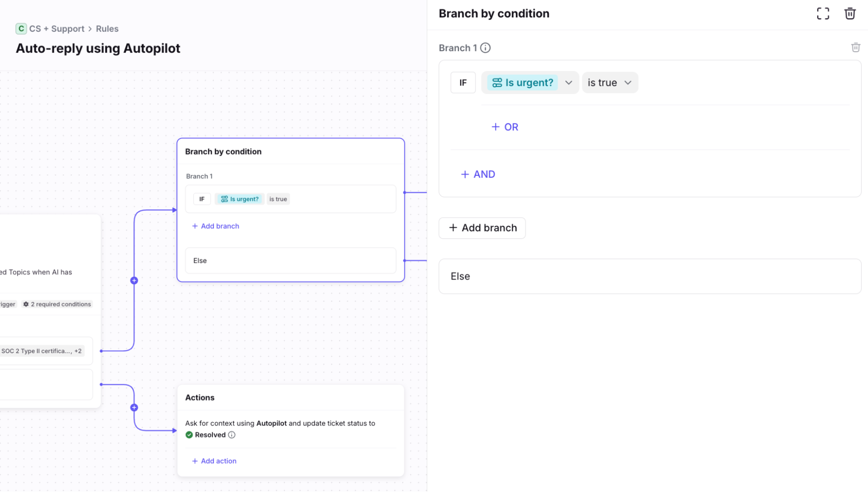This screenshot has height=492, width=868.
Task: Delete Branch 1 with its trash icon
Action: (855, 47)
